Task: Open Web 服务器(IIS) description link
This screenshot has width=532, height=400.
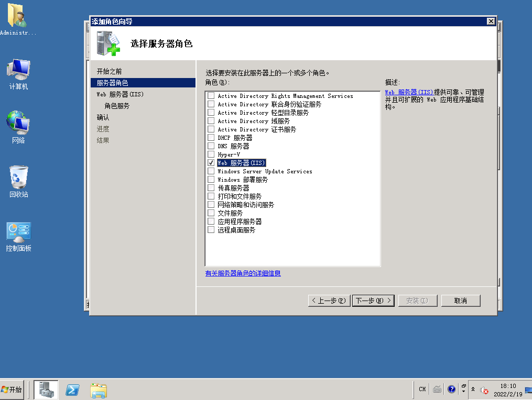Action: click(409, 92)
